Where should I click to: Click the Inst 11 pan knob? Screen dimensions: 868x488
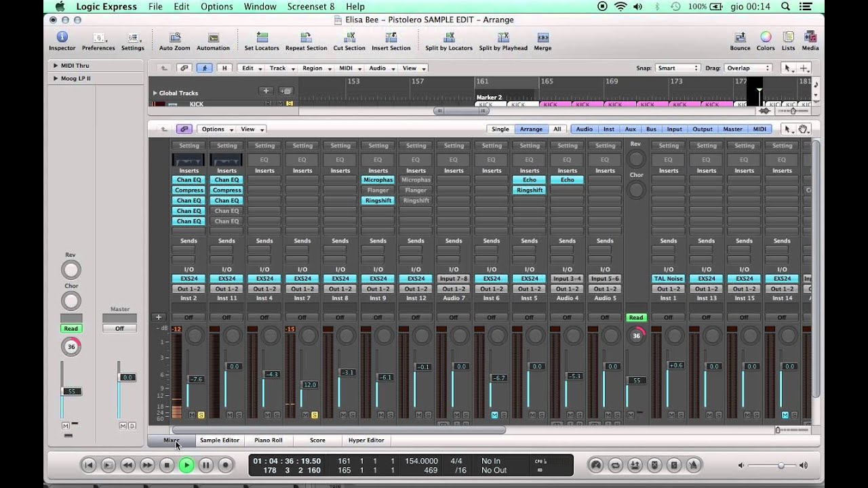pos(233,335)
